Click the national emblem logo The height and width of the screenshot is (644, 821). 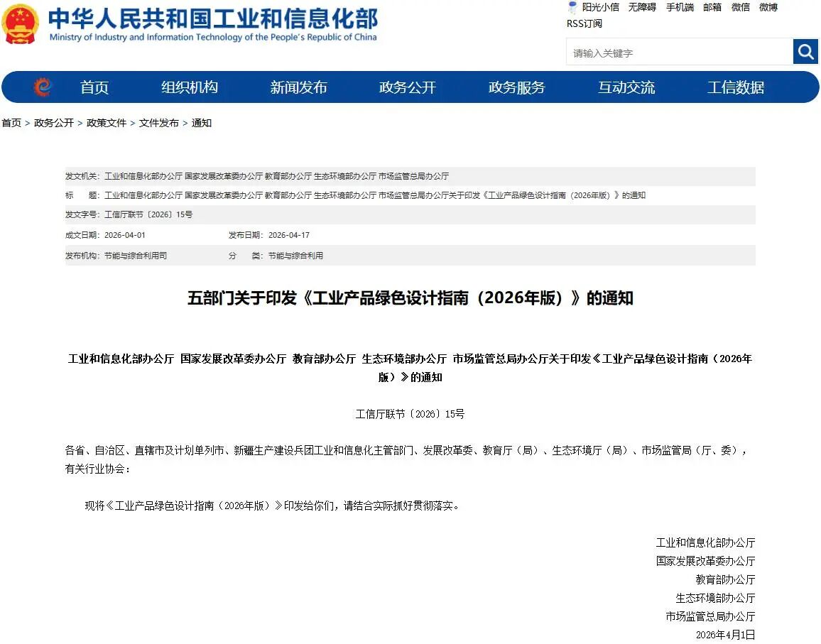pos(21,25)
